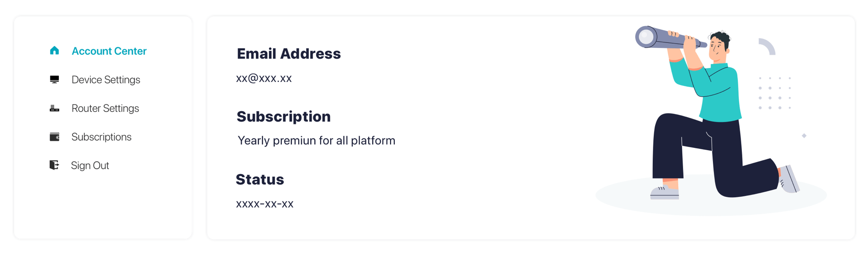Click the Status heading

coord(260,180)
